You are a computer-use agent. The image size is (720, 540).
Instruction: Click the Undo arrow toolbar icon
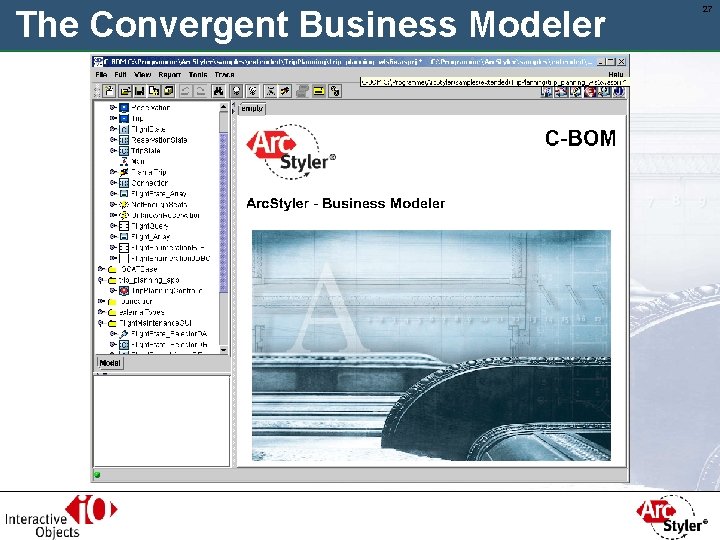(185, 91)
